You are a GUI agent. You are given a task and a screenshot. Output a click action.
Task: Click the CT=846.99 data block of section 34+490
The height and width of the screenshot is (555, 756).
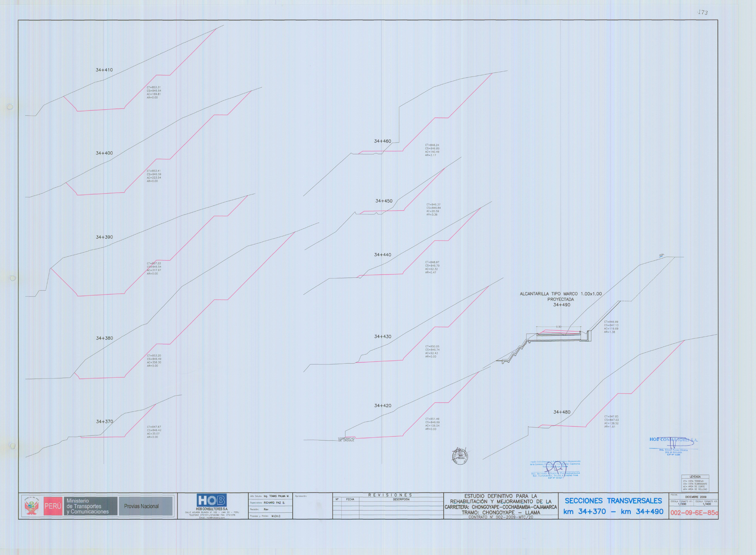click(x=611, y=327)
